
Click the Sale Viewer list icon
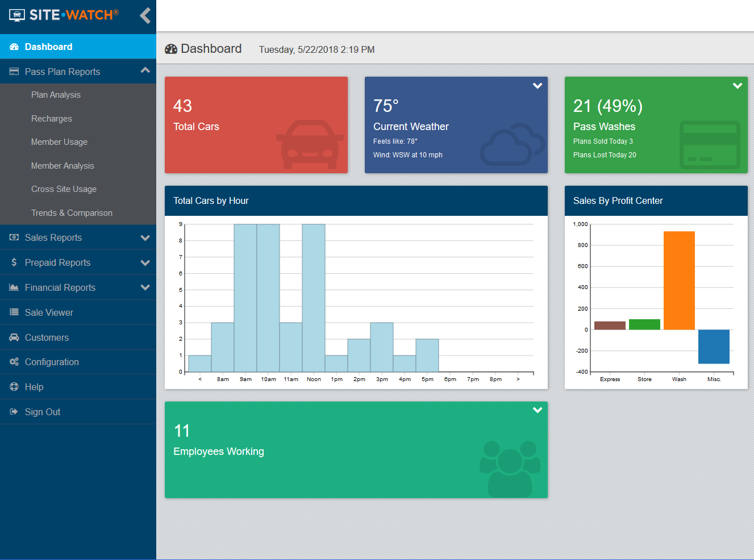pos(13,312)
